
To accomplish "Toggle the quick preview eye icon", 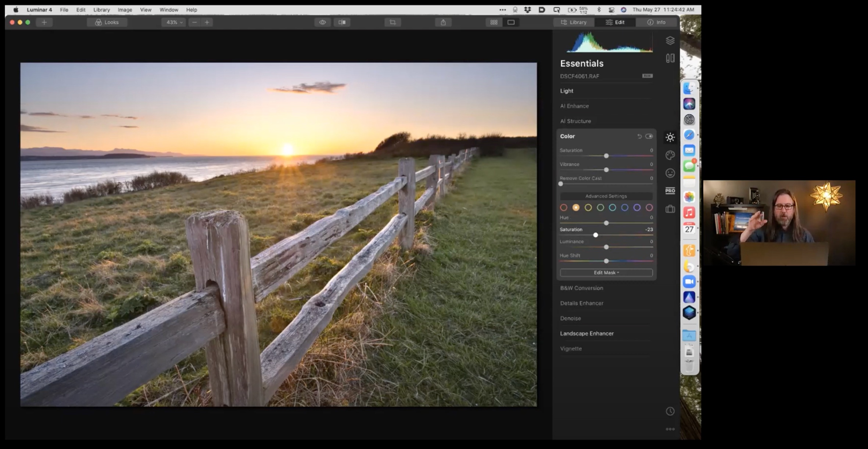I will tap(323, 22).
